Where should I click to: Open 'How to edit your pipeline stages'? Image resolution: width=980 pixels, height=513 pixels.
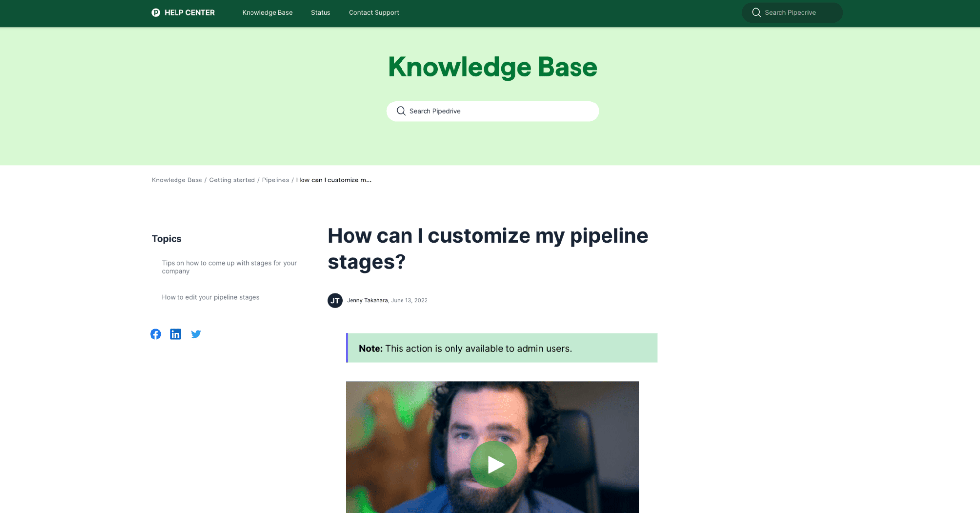tap(211, 297)
